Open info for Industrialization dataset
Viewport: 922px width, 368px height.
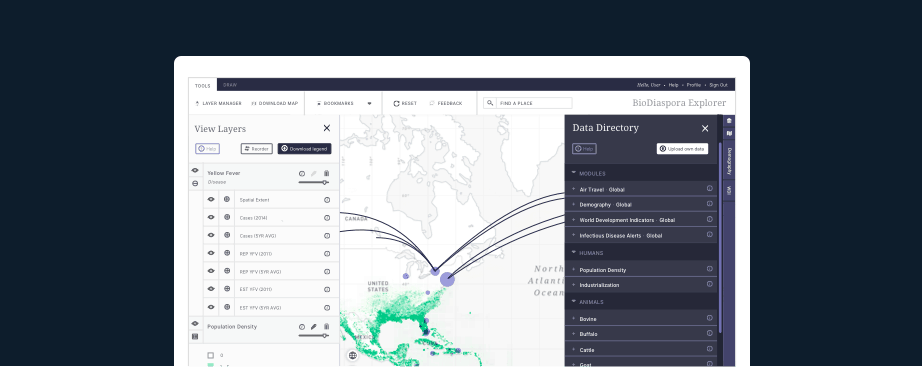click(x=710, y=284)
